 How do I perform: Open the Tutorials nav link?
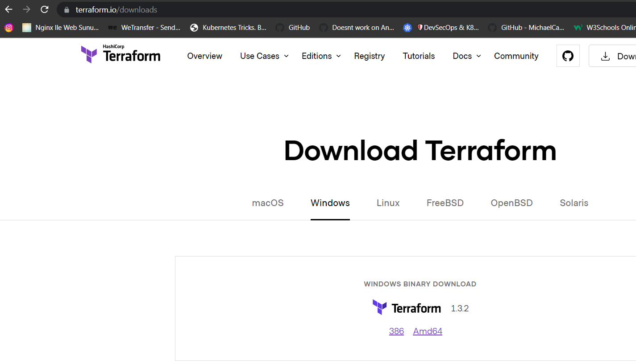tap(419, 56)
